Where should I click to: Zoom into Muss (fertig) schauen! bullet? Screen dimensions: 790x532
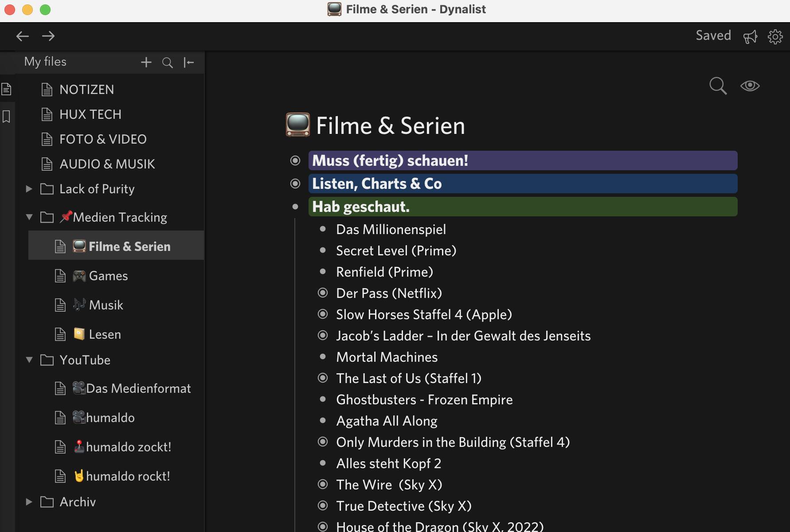pos(295,160)
